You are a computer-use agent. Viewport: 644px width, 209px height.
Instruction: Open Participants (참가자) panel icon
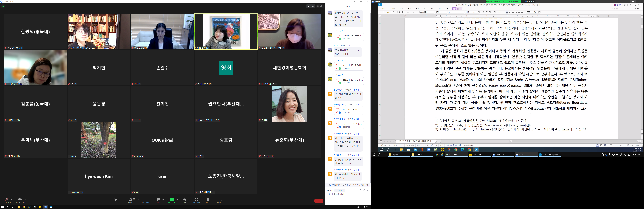[x=131, y=200]
